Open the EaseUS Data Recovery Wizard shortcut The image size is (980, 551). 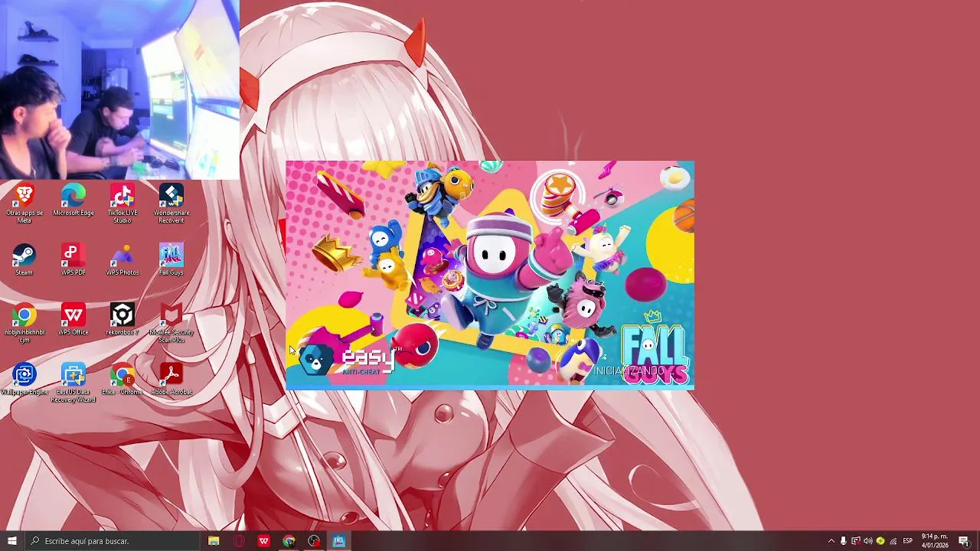[x=73, y=383]
